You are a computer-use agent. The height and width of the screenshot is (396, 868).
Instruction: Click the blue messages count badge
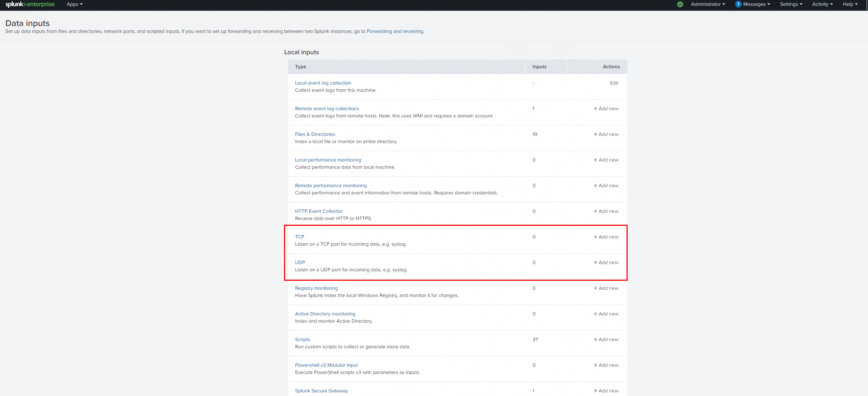738,4
